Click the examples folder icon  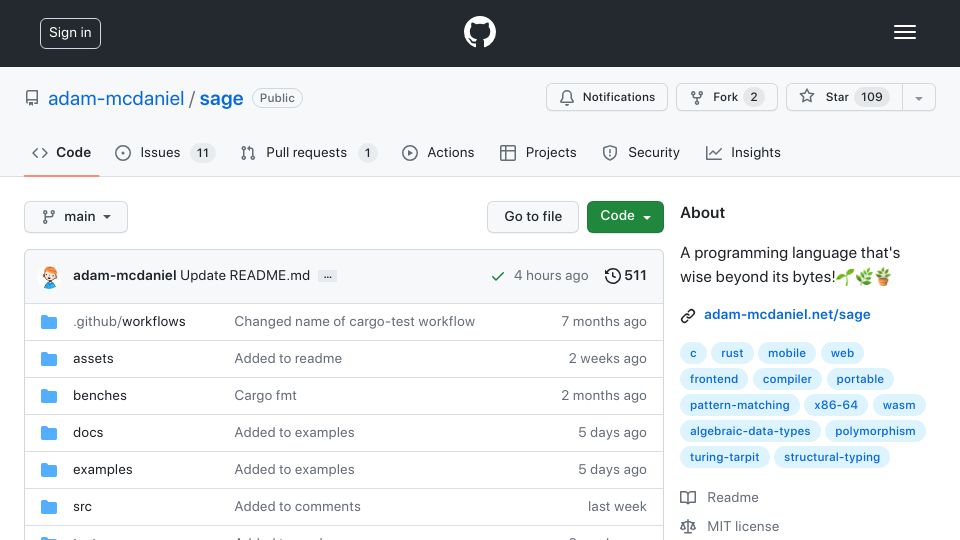pos(49,470)
